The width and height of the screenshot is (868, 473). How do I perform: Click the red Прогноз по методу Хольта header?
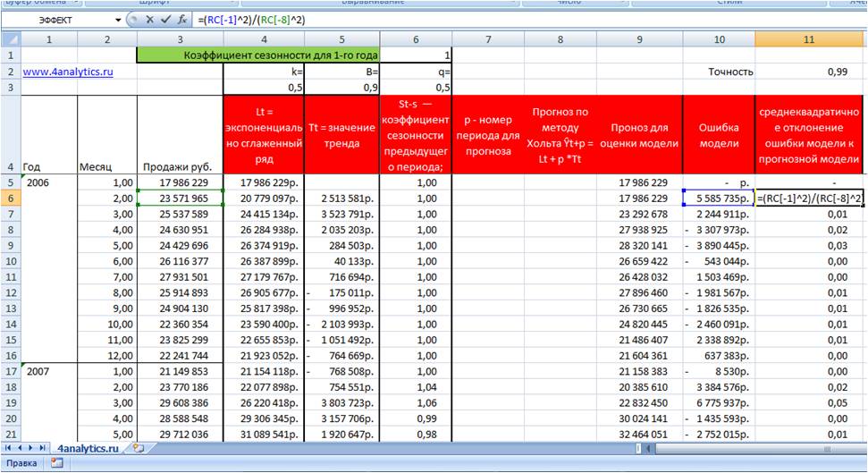560,135
